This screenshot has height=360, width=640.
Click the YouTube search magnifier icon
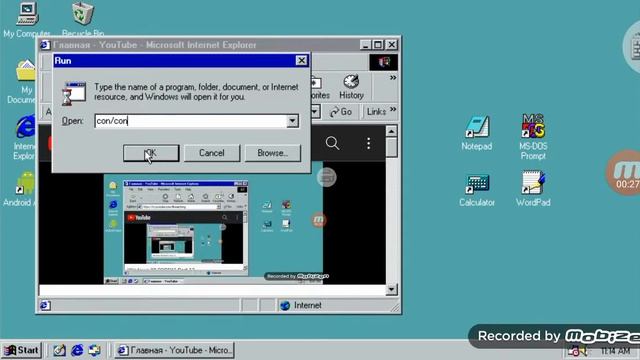(332, 143)
